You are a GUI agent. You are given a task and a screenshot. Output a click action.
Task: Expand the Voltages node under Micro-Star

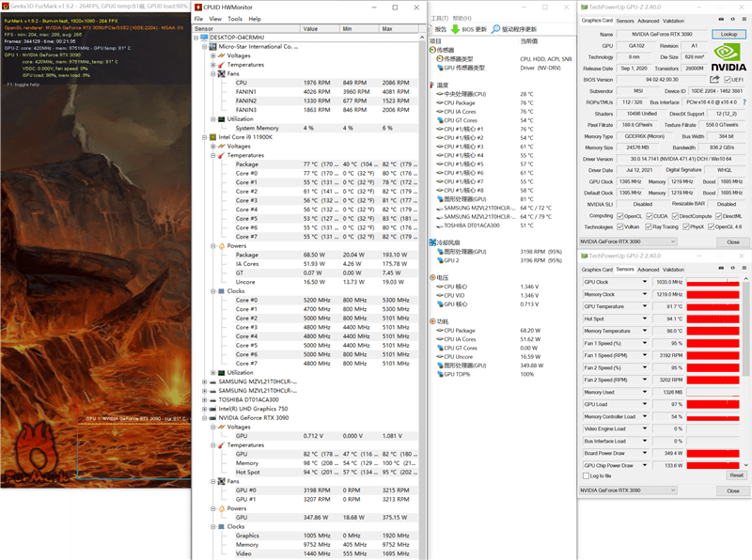tap(213, 55)
